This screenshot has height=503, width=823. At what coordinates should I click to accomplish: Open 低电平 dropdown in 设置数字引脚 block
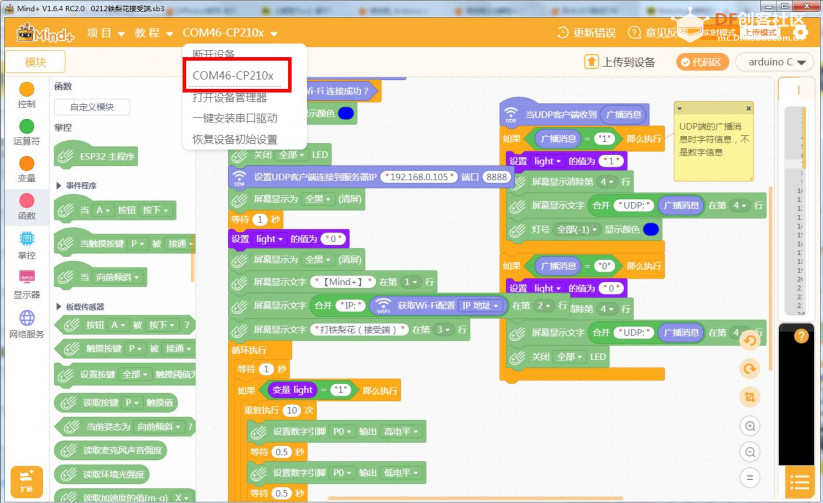[x=401, y=473]
